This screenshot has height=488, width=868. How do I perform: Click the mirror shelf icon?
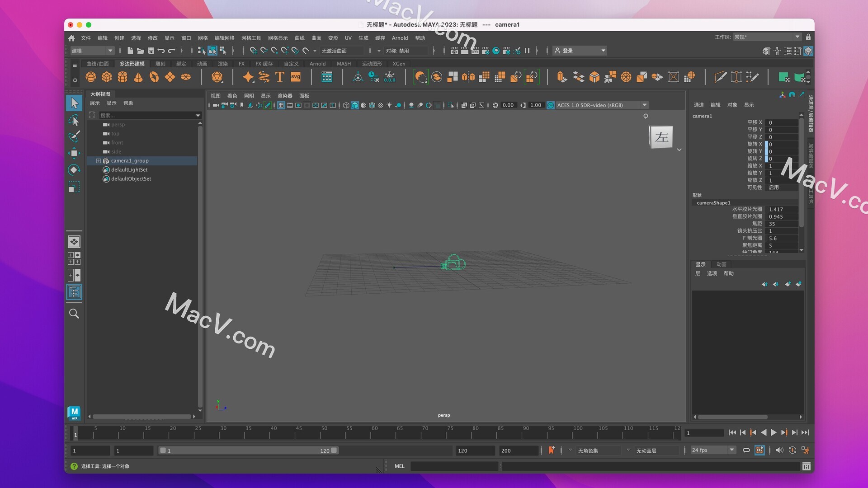(x=468, y=77)
